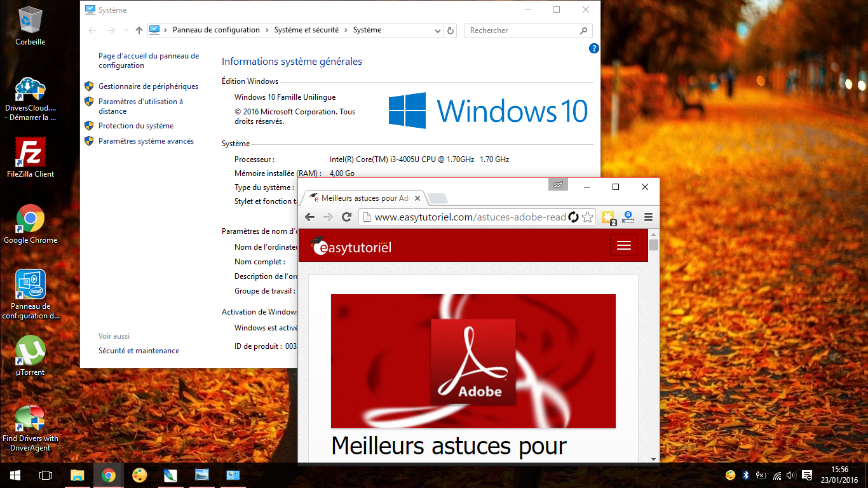Expand the chevron after Système et sécurité
Viewport: 868px width, 488px height.
point(346,30)
